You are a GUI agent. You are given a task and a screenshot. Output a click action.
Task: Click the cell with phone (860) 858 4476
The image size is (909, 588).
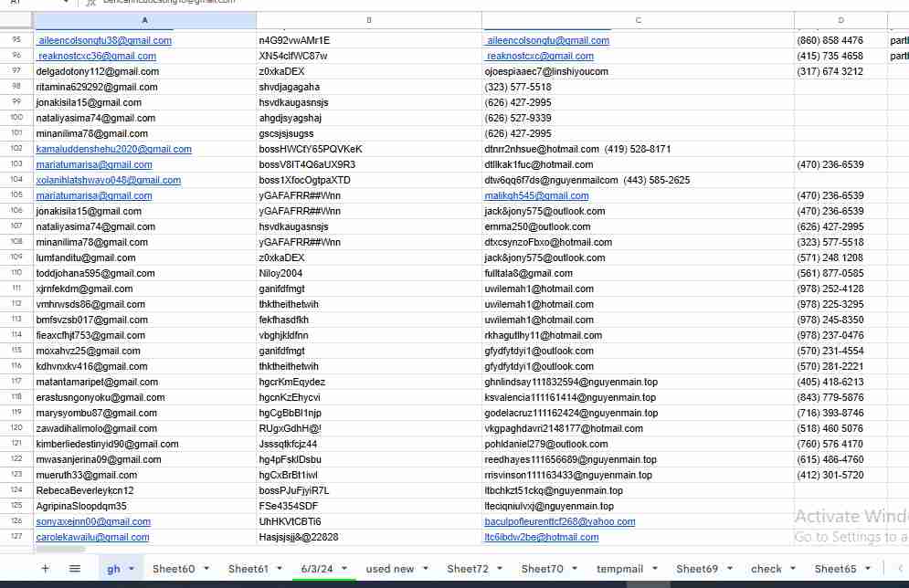[840, 40]
